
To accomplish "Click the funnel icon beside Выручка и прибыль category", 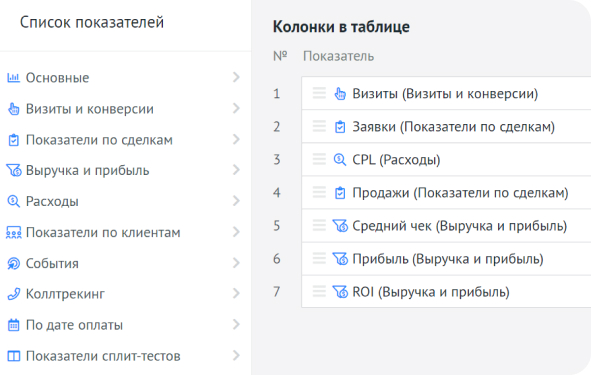I will pyautogui.click(x=14, y=171).
